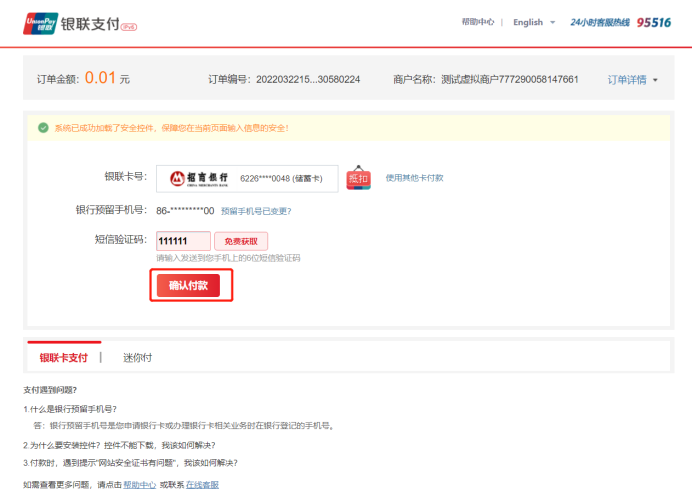Click the arrow next to 订单详情
692x491 pixels.
click(655, 80)
